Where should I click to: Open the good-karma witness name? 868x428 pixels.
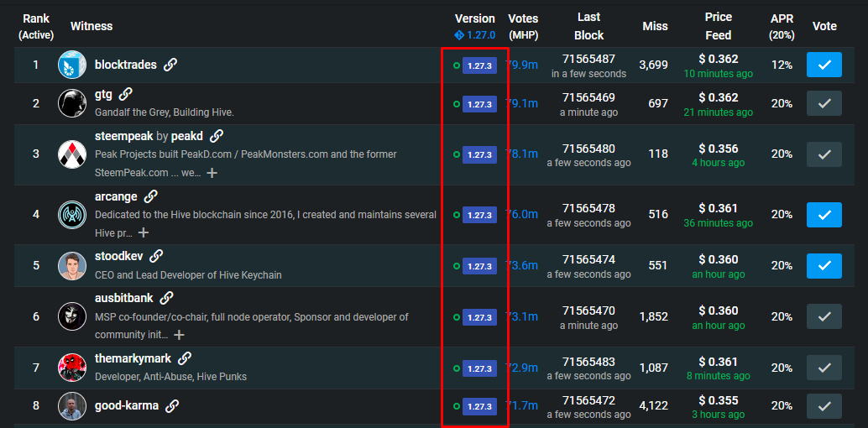(x=127, y=406)
